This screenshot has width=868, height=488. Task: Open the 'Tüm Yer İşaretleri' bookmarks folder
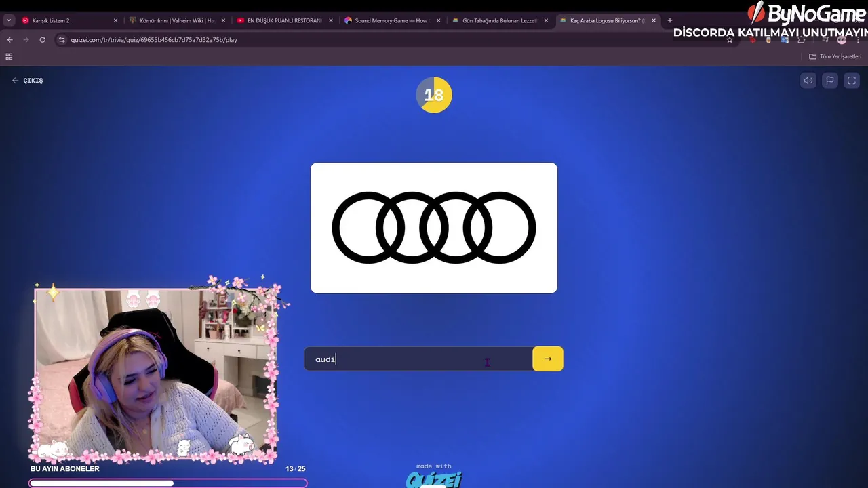835,56
